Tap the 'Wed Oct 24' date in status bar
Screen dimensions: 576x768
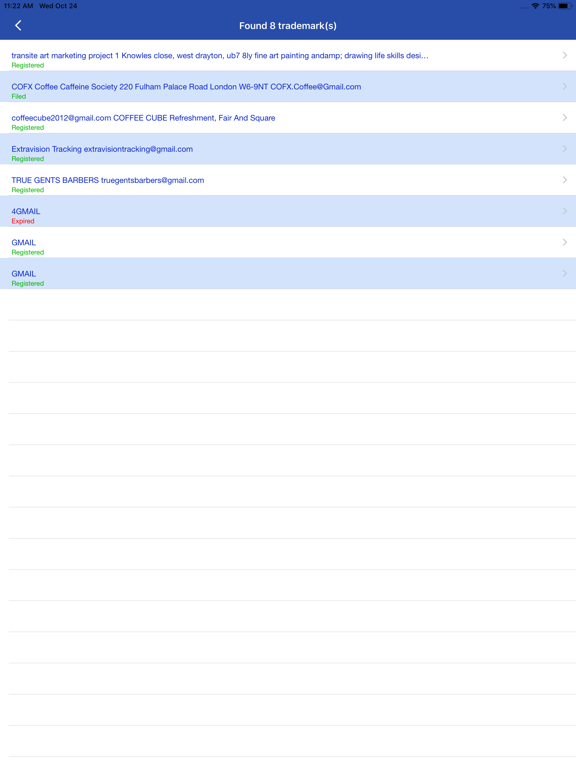tap(58, 6)
